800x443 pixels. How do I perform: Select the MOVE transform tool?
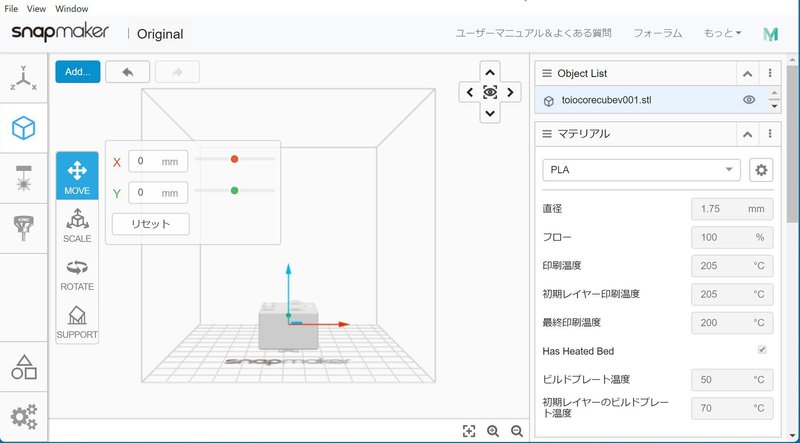pos(77,176)
